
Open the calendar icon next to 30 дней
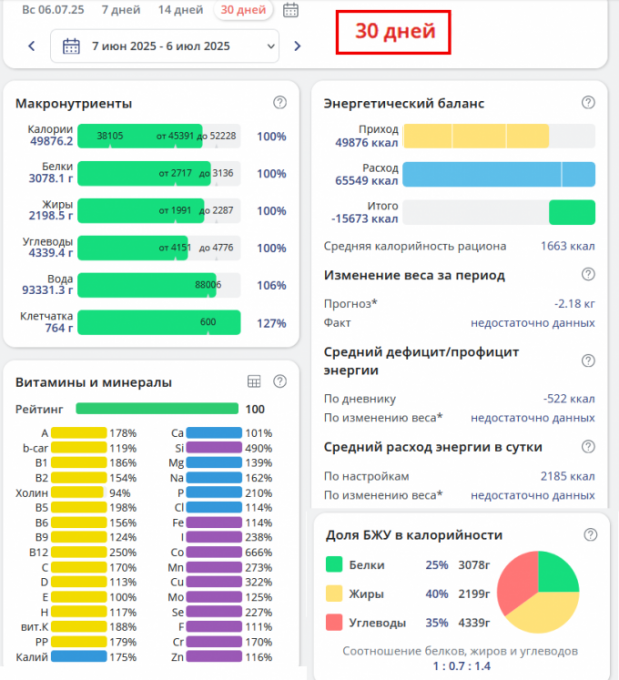click(291, 10)
